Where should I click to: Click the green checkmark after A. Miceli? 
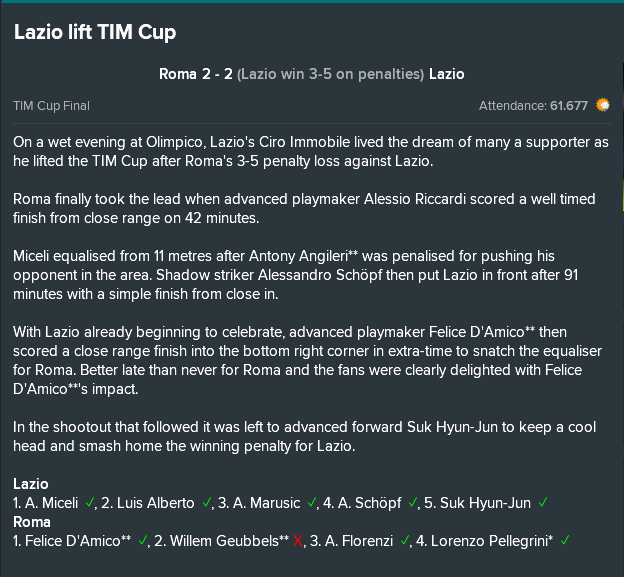point(90,503)
